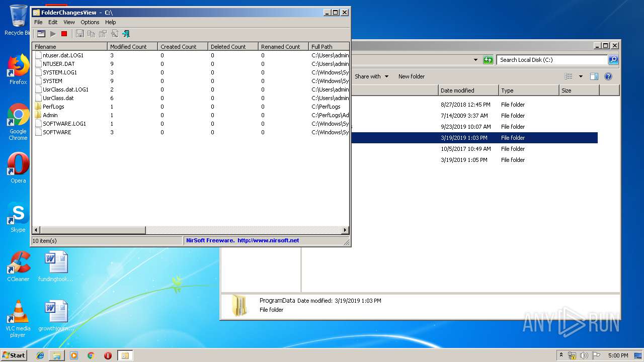This screenshot has width=644, height=362.
Task: Click the Explorer help question-mark icon
Action: coord(608,76)
